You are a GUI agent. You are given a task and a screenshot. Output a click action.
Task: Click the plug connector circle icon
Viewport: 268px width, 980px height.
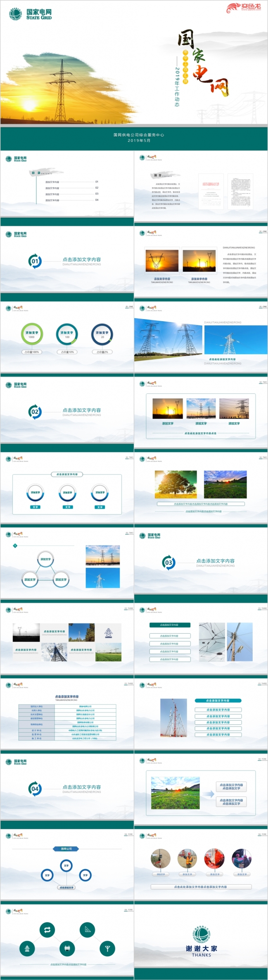[67, 948]
